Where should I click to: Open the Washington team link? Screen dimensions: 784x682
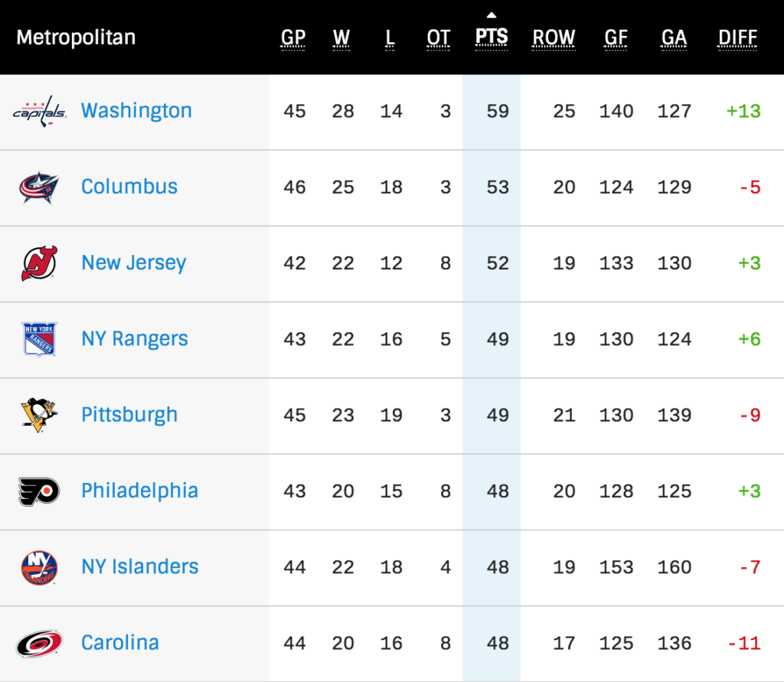pos(136,111)
